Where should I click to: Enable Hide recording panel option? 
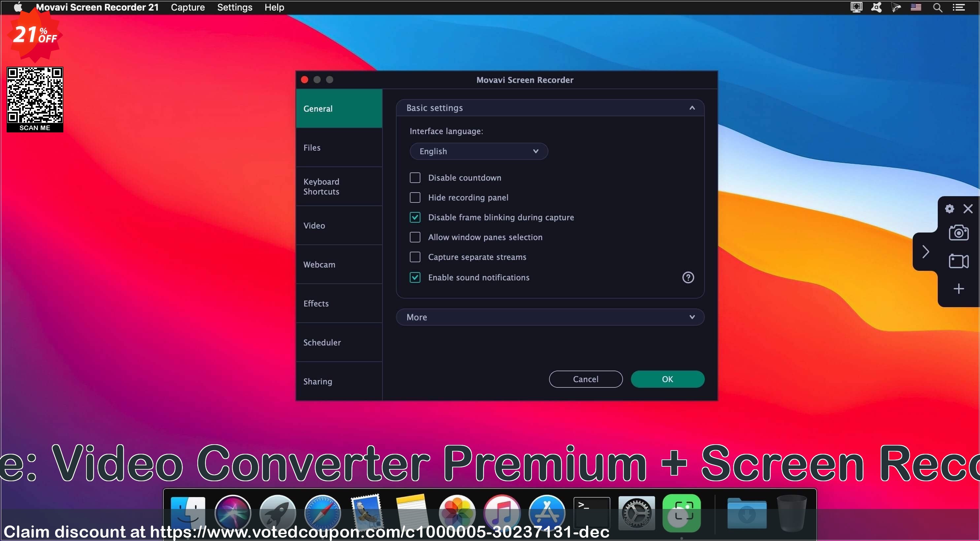point(415,197)
